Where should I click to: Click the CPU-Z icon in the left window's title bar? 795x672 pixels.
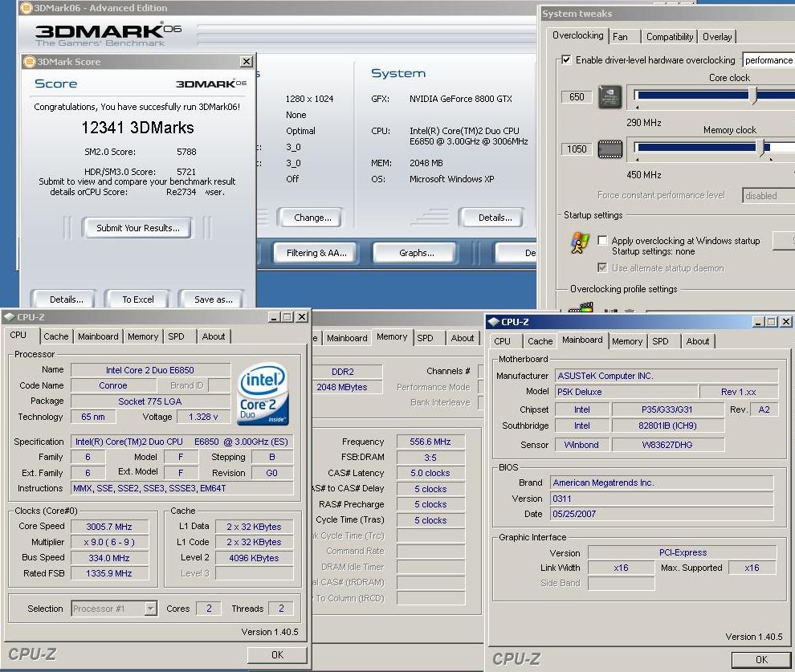pos(9,317)
